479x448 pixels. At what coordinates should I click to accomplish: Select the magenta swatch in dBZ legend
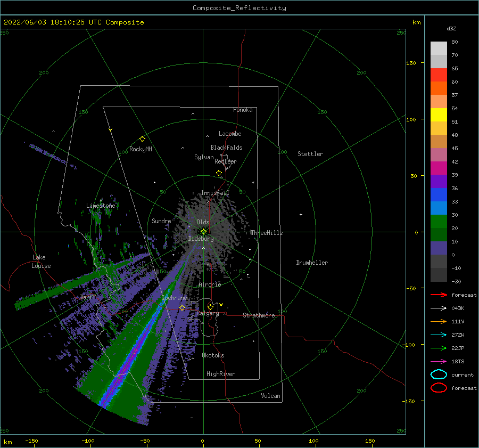(439, 168)
